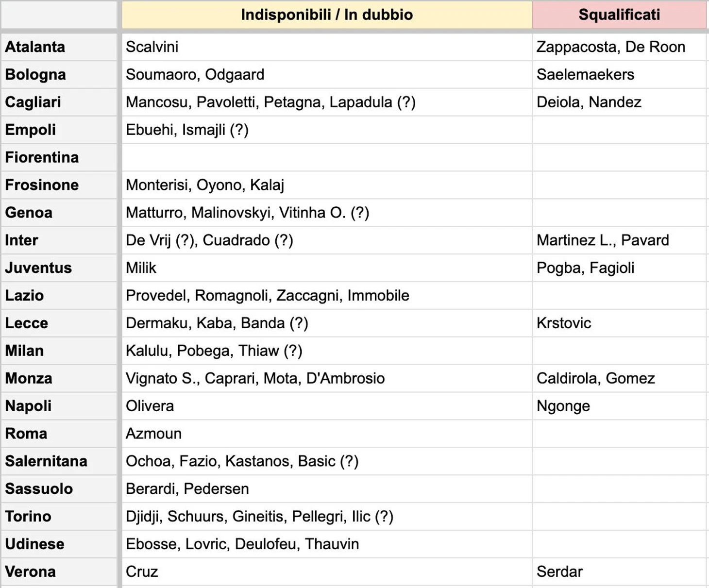Select the Juventus team cell
This screenshot has width=709, height=588.
point(59,268)
